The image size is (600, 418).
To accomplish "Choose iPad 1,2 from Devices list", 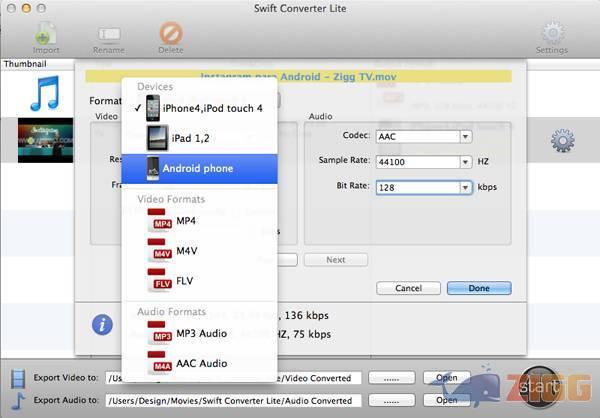I will [x=199, y=138].
